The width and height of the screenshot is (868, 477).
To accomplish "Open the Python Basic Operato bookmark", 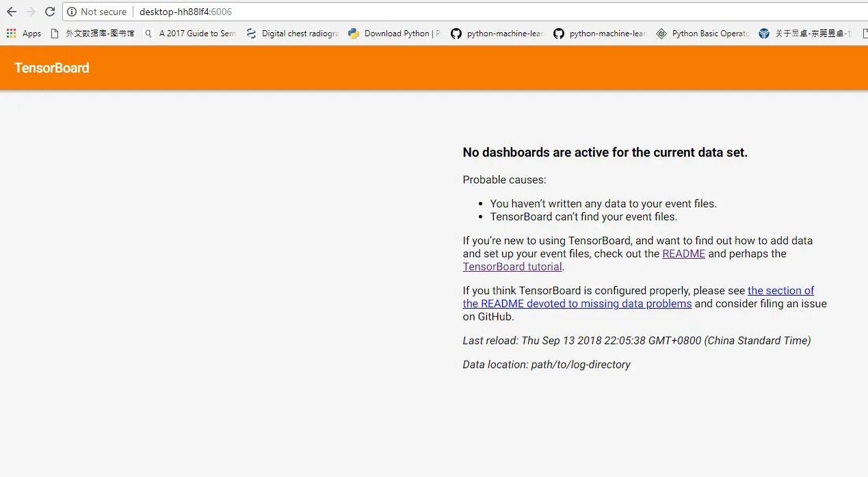I will 702,33.
